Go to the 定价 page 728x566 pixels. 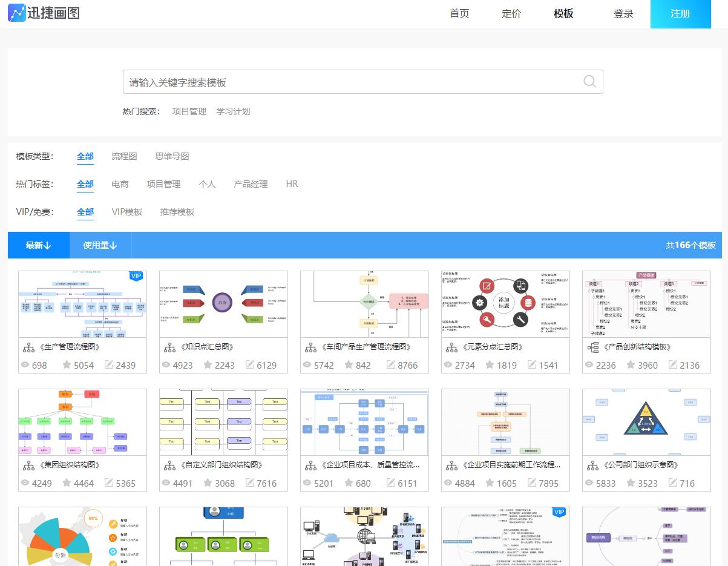click(x=511, y=13)
